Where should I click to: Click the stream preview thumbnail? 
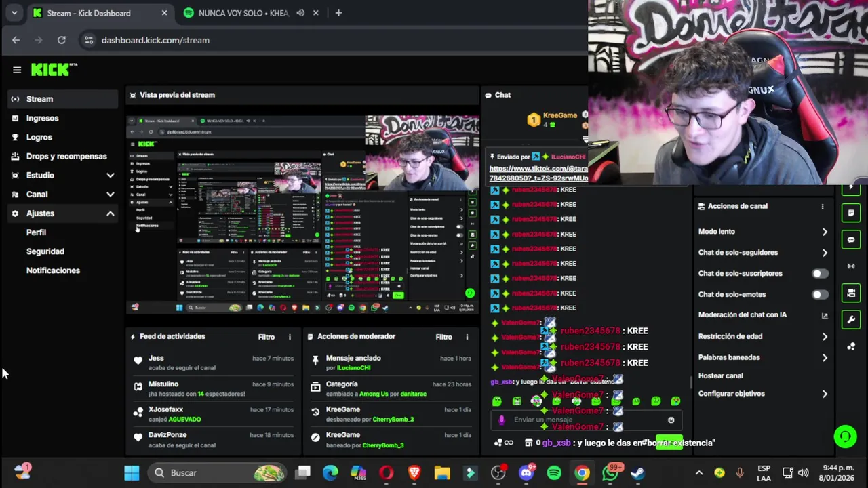tap(302, 214)
